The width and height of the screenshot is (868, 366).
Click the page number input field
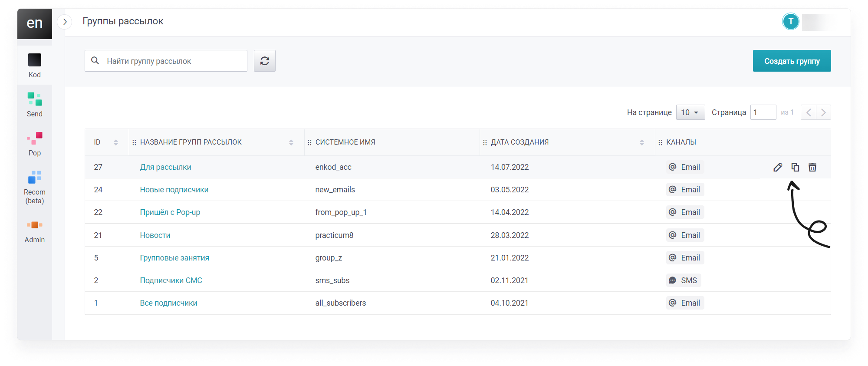coord(763,112)
